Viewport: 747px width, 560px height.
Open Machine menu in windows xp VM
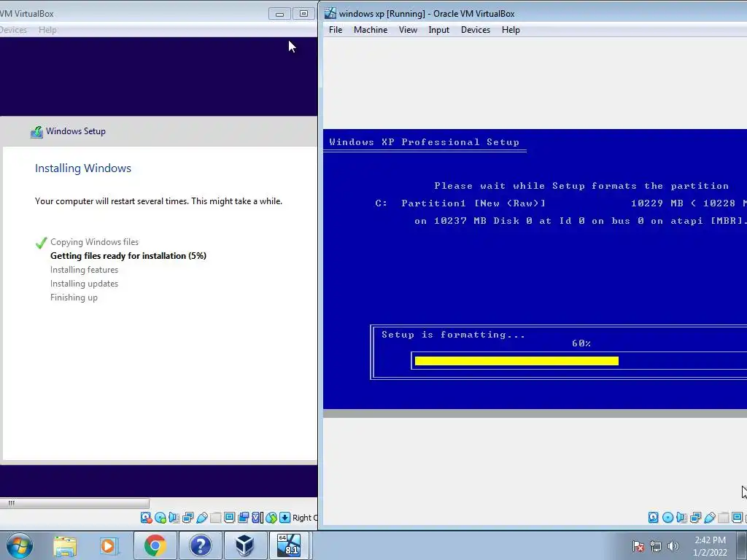pyautogui.click(x=370, y=29)
